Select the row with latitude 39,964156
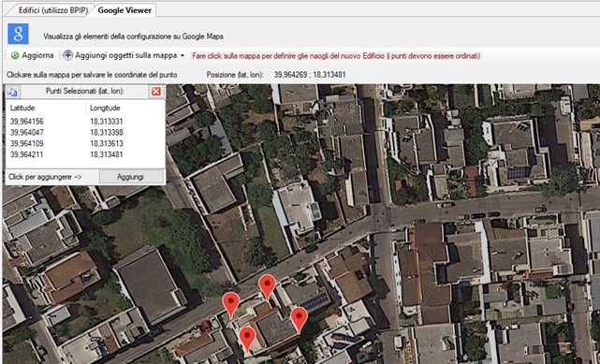 (85, 122)
